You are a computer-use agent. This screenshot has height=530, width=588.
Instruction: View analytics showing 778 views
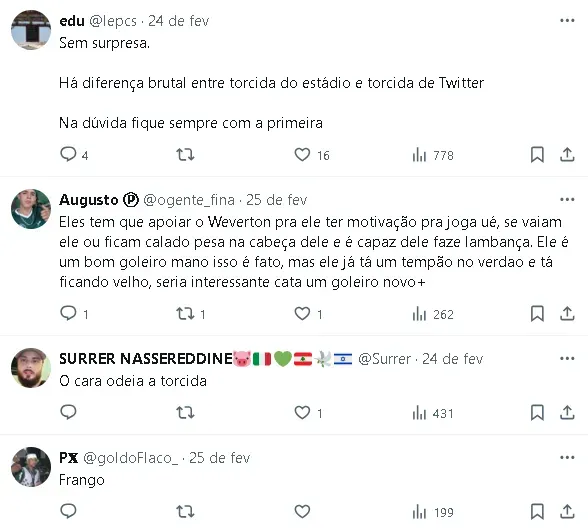coord(433,155)
